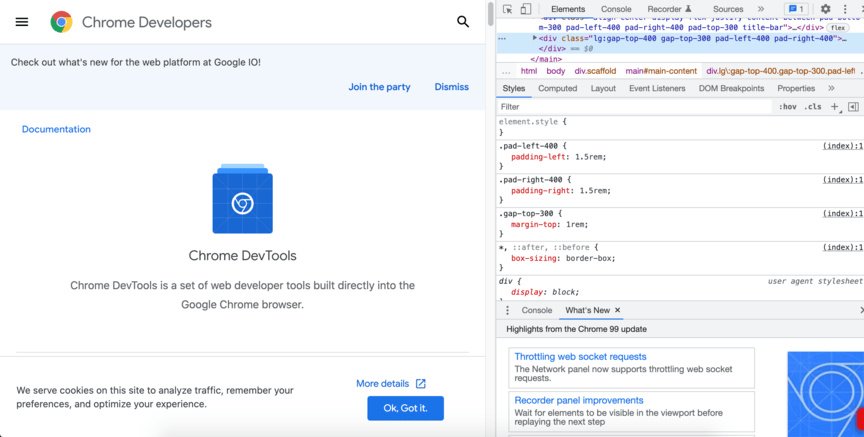Focus the Styles Filter input field
The image size is (864, 437).
pos(634,107)
